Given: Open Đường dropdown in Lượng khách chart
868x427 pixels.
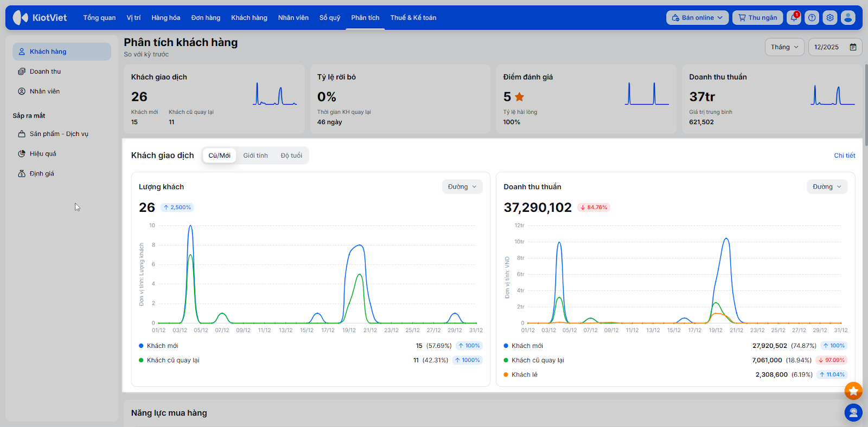Looking at the screenshot, I should coord(462,187).
